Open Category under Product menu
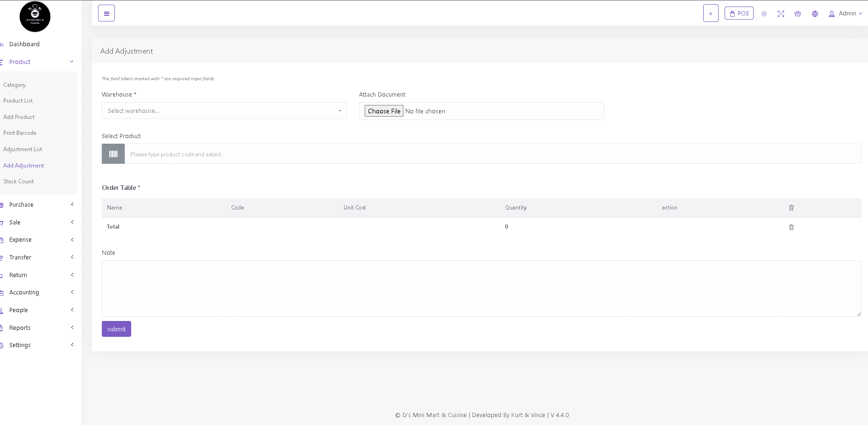This screenshot has width=868, height=425. (x=14, y=85)
